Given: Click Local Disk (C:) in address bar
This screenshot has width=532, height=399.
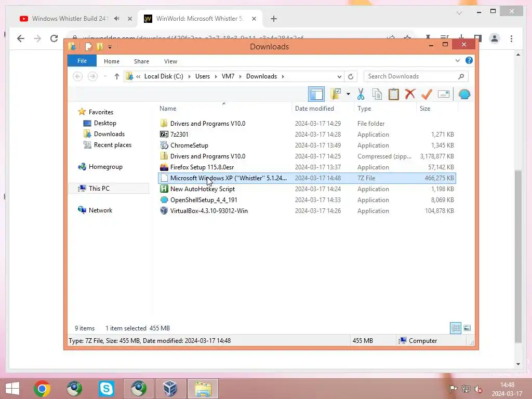Looking at the screenshot, I should (x=164, y=76).
